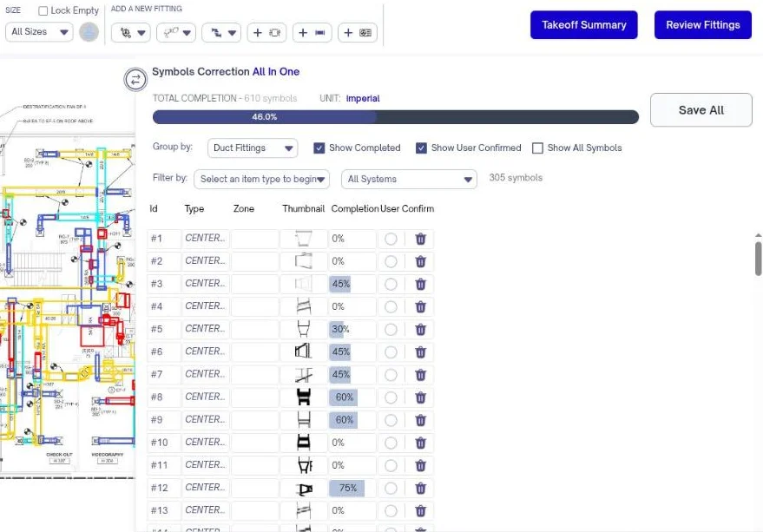Open the first add-fitting dropdown

click(131, 33)
